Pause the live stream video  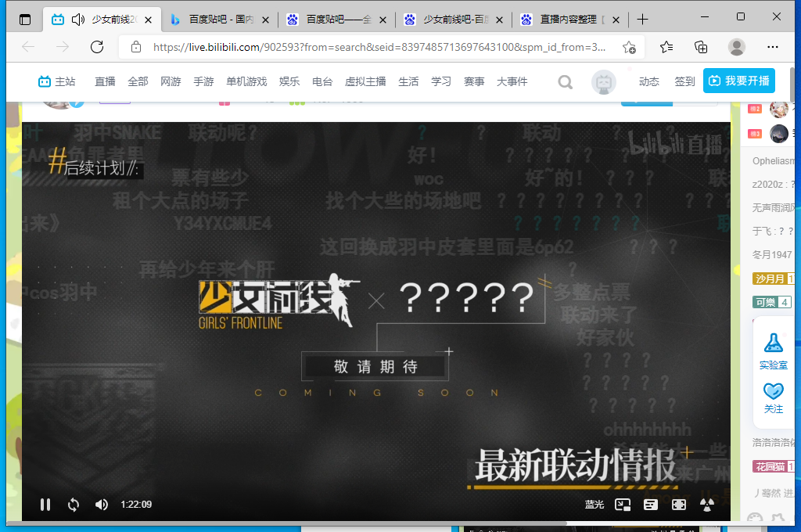pos(45,505)
